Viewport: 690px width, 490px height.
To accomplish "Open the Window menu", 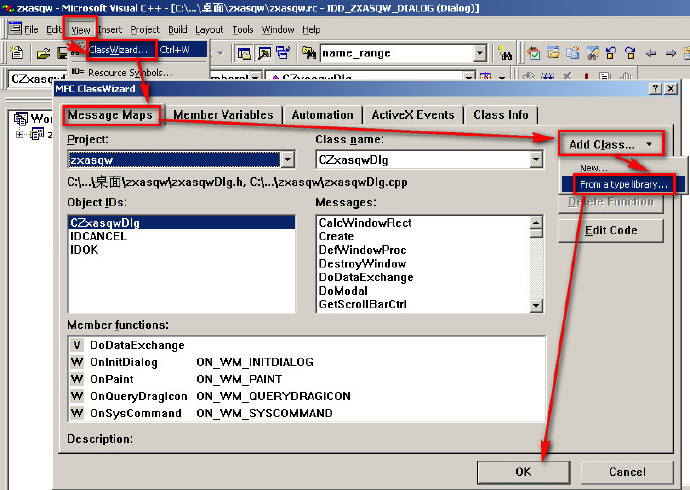I will tap(278, 29).
